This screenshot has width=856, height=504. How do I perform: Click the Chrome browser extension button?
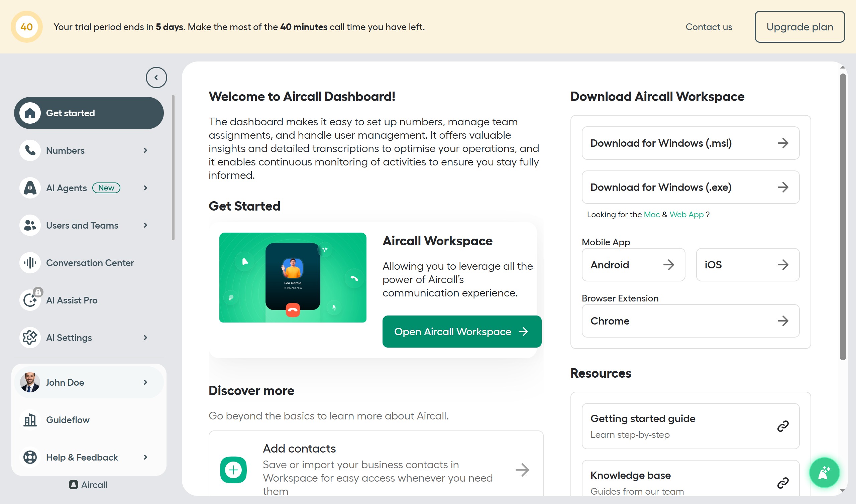pos(690,321)
